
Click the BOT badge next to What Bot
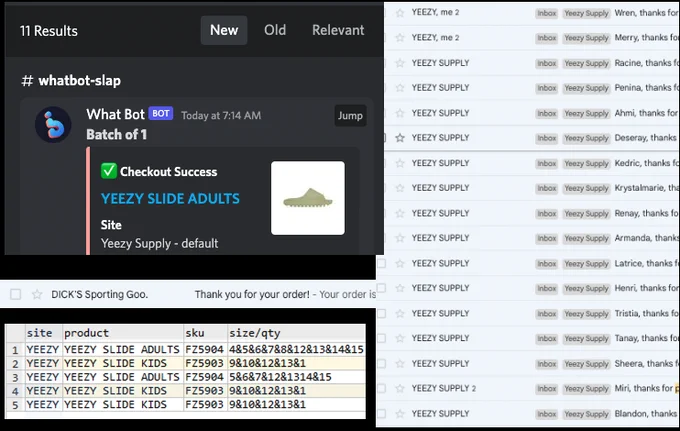(x=161, y=114)
